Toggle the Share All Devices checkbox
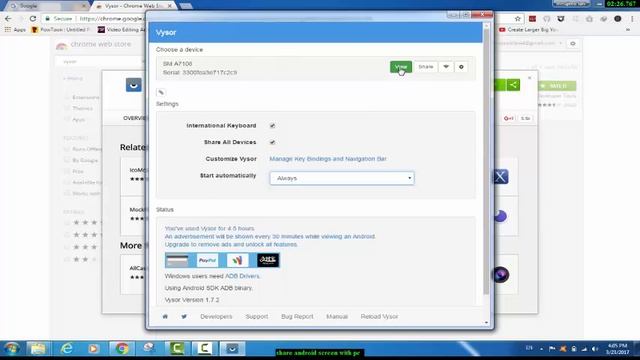The height and width of the screenshot is (360, 640). point(272,142)
